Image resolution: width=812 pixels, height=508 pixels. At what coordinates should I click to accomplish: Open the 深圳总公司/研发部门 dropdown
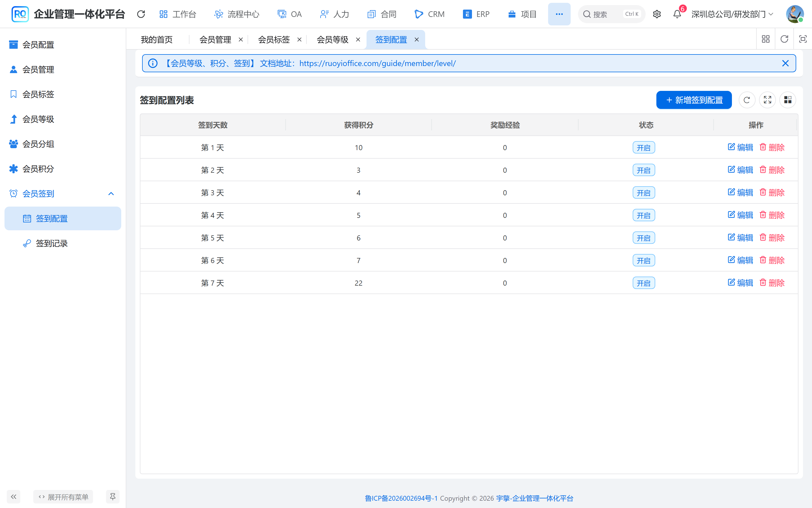tap(732, 14)
